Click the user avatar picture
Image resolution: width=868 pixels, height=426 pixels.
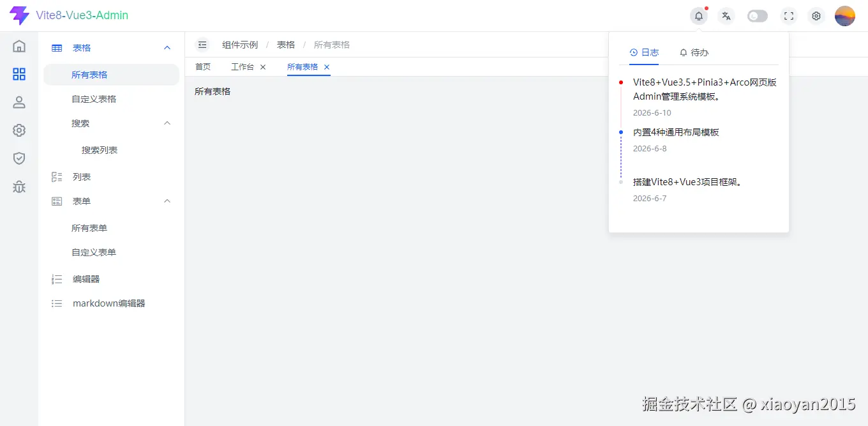pyautogui.click(x=845, y=16)
